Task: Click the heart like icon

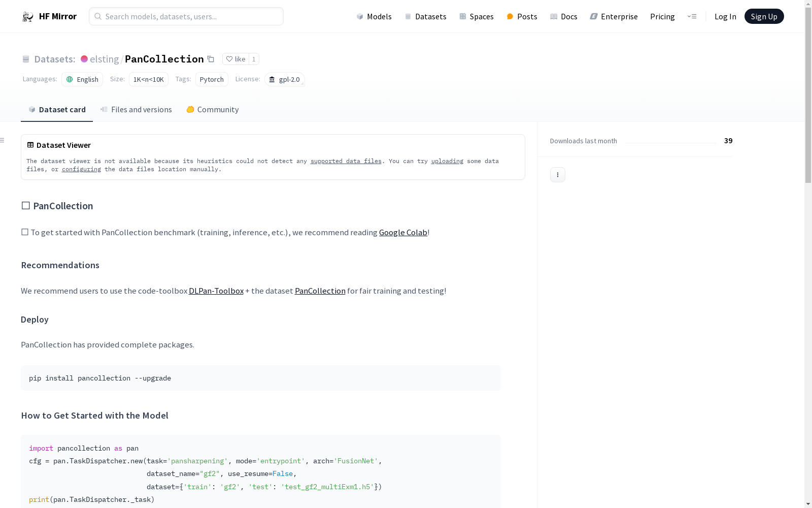Action: pos(229,59)
